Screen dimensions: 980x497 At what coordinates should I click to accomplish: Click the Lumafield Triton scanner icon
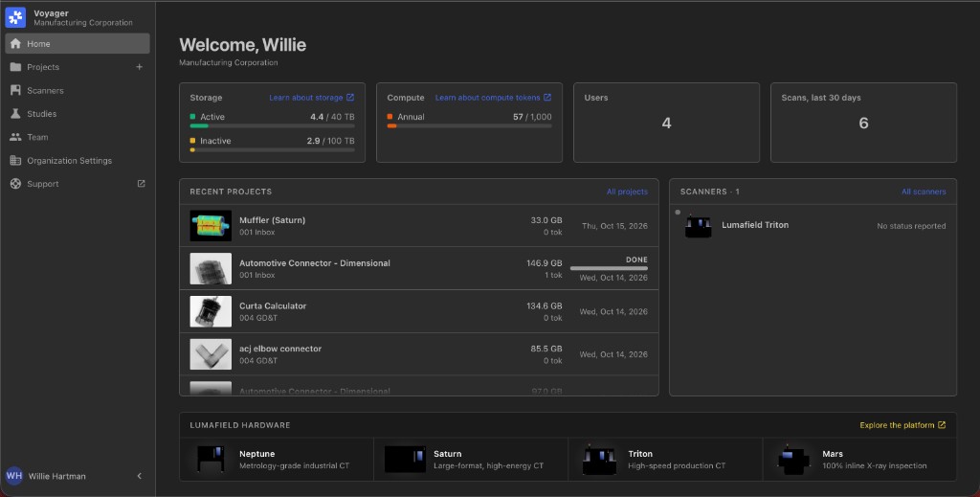pos(698,226)
